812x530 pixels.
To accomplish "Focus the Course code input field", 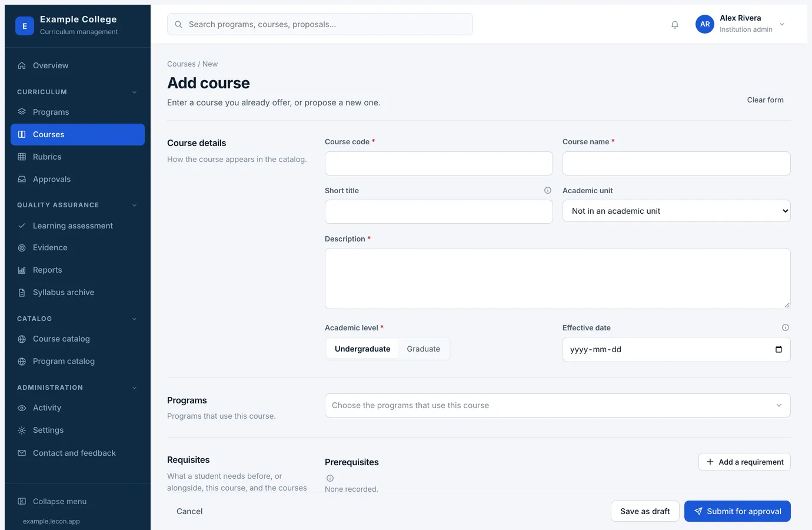I will pos(438,163).
